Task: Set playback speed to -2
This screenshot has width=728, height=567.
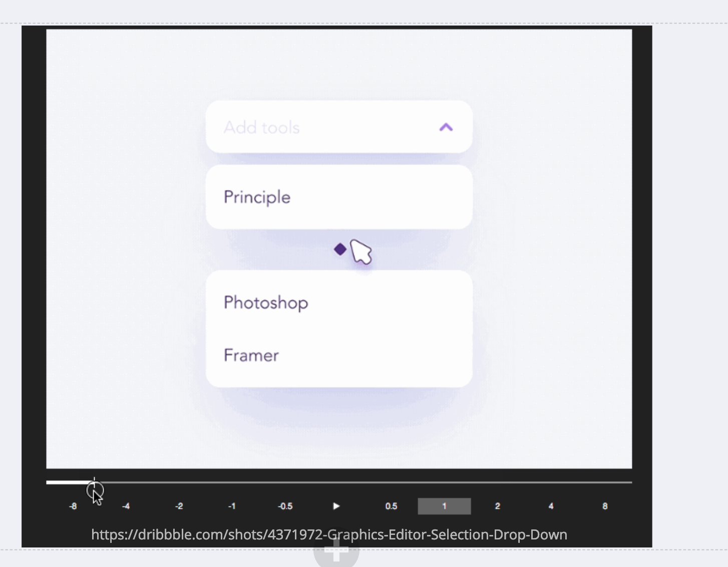Action: coord(179,506)
